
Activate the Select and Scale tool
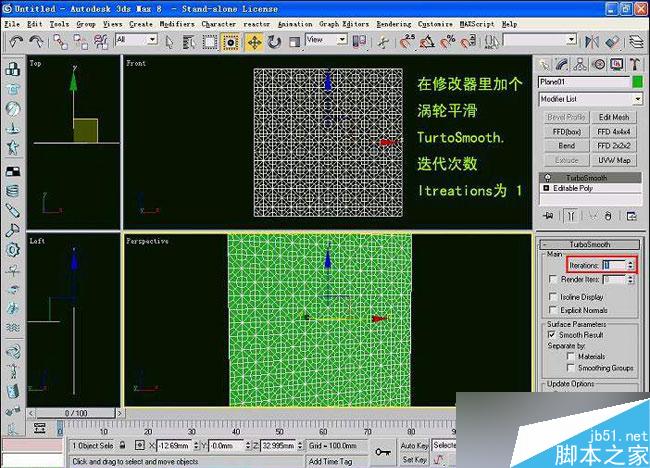[294, 42]
